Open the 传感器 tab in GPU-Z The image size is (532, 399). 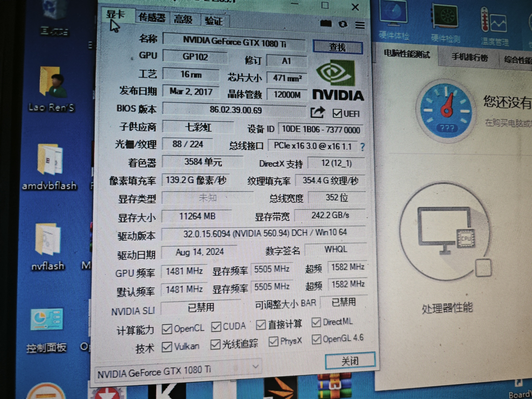(x=152, y=18)
